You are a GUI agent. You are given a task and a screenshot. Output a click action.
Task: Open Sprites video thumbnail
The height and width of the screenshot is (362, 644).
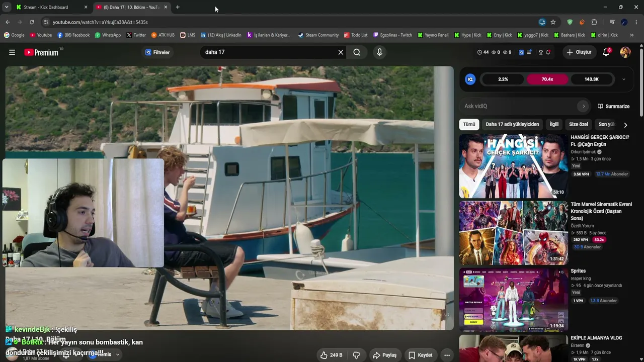coord(513,300)
